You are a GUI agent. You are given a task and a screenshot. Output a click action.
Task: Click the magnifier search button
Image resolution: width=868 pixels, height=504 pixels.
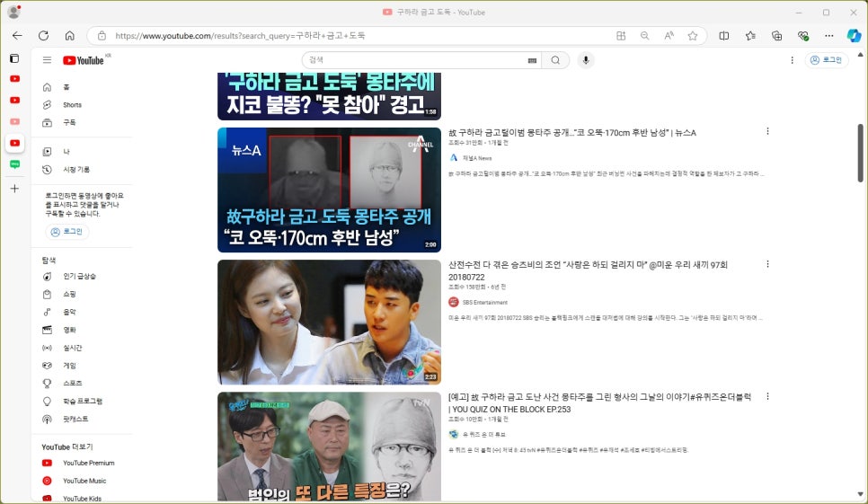click(555, 60)
